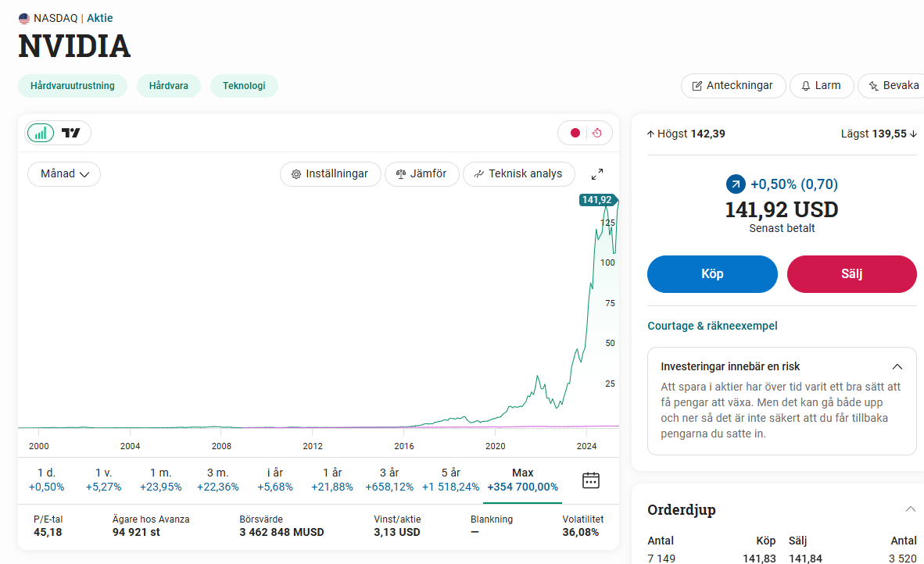Screen dimensions: 924x564
Task: Select the 1 v. period tab
Action: click(104, 480)
